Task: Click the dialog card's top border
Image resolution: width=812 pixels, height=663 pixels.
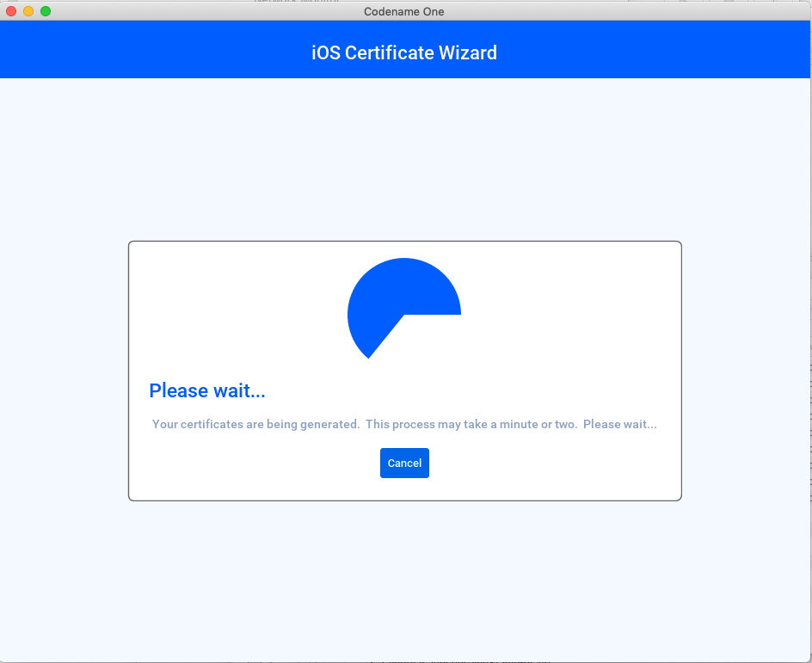Action: click(404, 242)
